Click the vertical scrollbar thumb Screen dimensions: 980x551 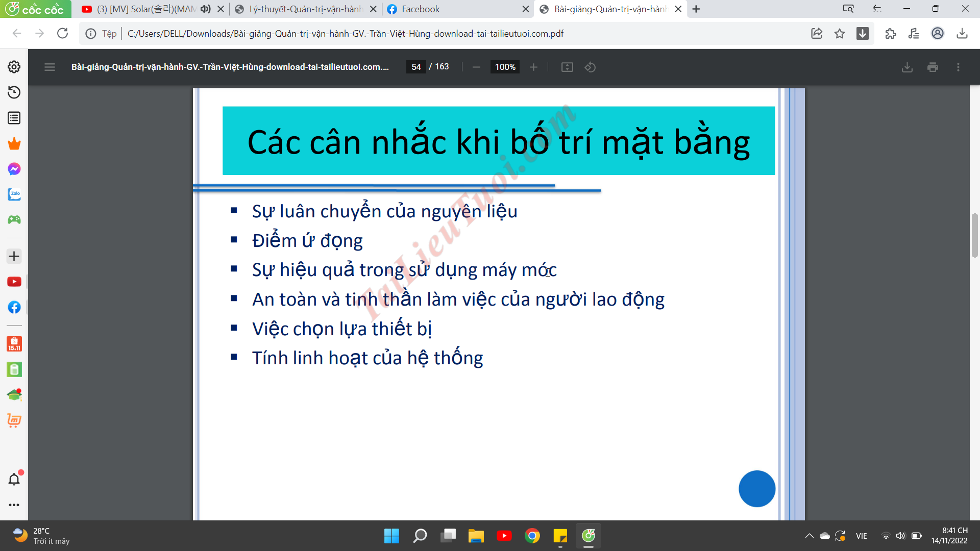(974, 235)
